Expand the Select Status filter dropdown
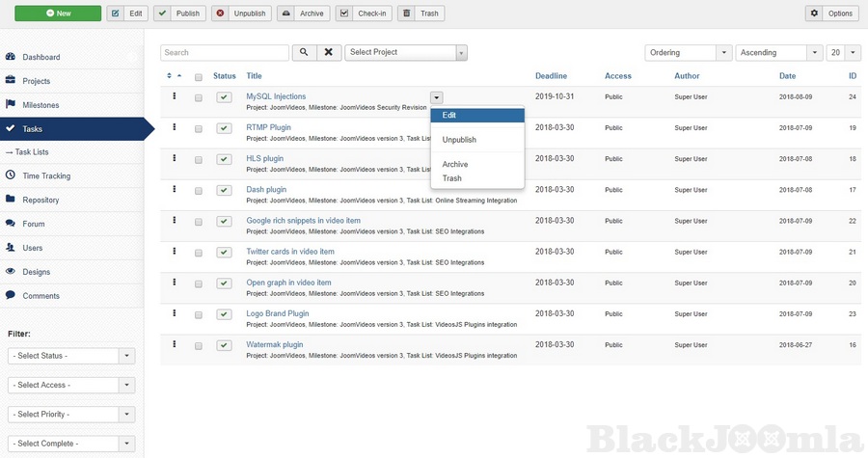 (x=71, y=356)
